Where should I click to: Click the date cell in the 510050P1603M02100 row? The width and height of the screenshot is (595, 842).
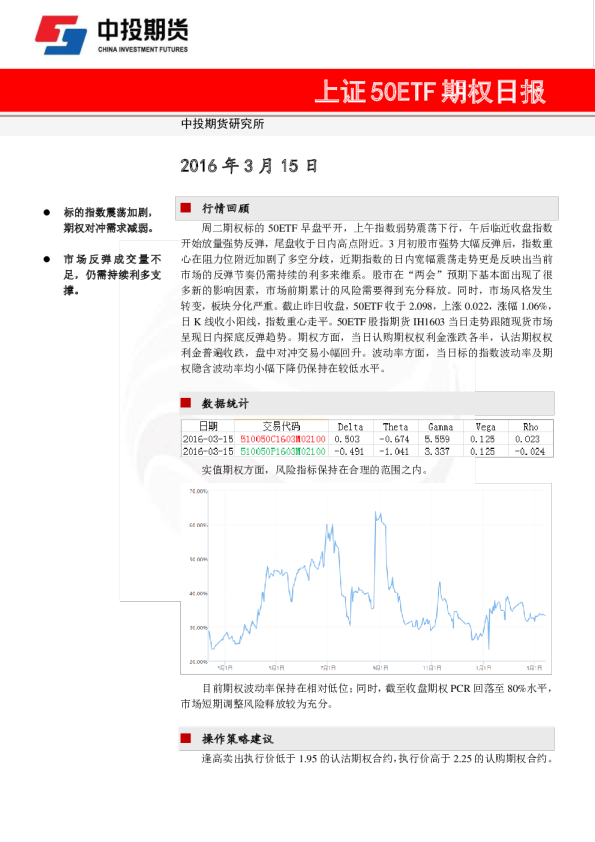(208, 452)
